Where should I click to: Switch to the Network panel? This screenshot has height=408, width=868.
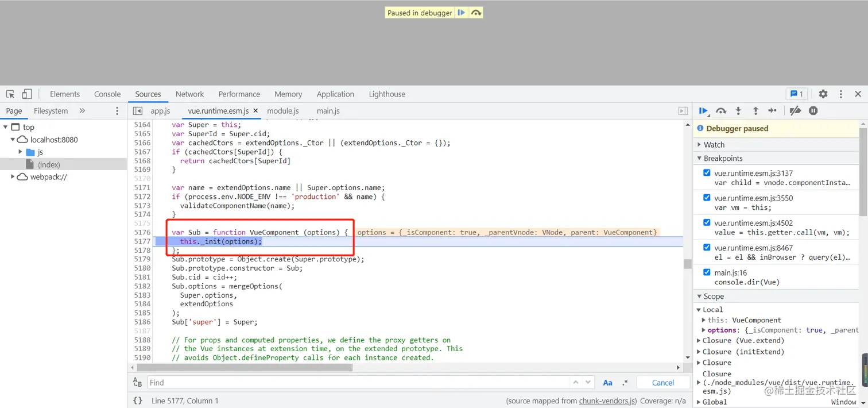190,94
